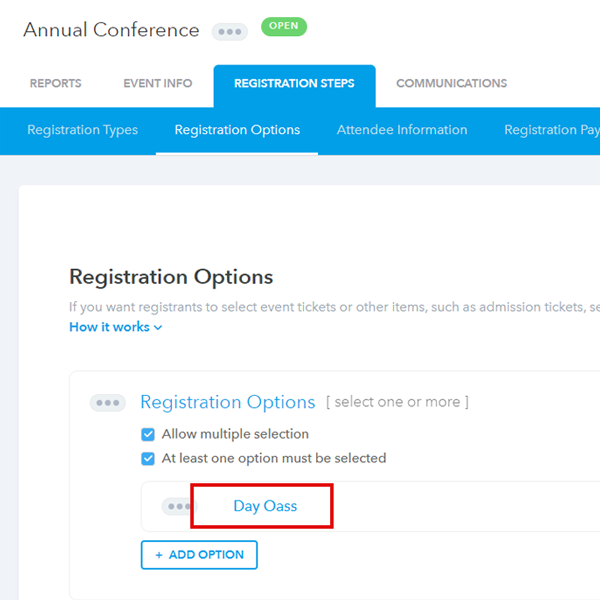Click the OPEN status badge
This screenshot has width=600, height=600.
pyautogui.click(x=284, y=27)
